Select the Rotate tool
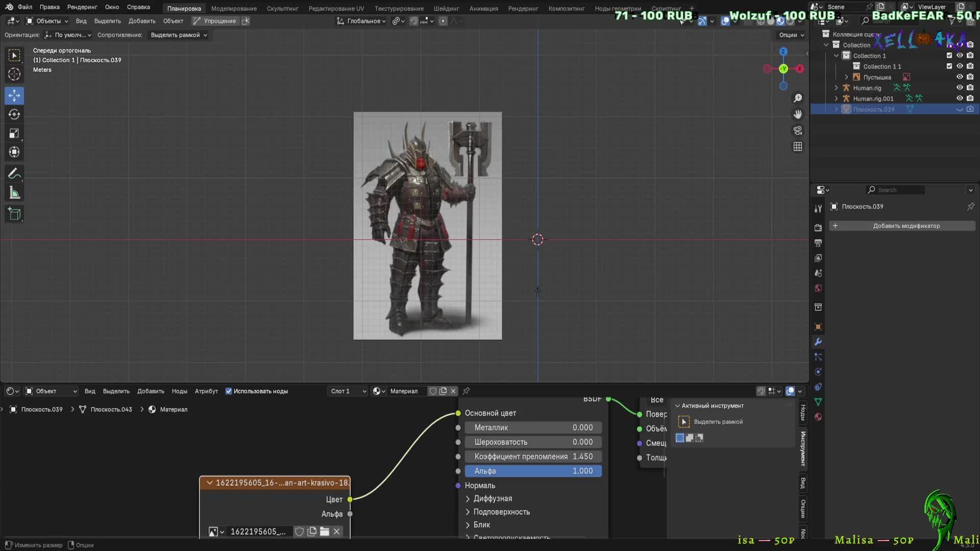 click(x=14, y=114)
